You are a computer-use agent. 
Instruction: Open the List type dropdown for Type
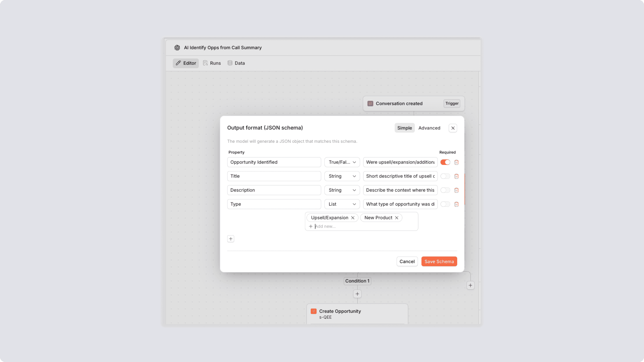tap(342, 204)
